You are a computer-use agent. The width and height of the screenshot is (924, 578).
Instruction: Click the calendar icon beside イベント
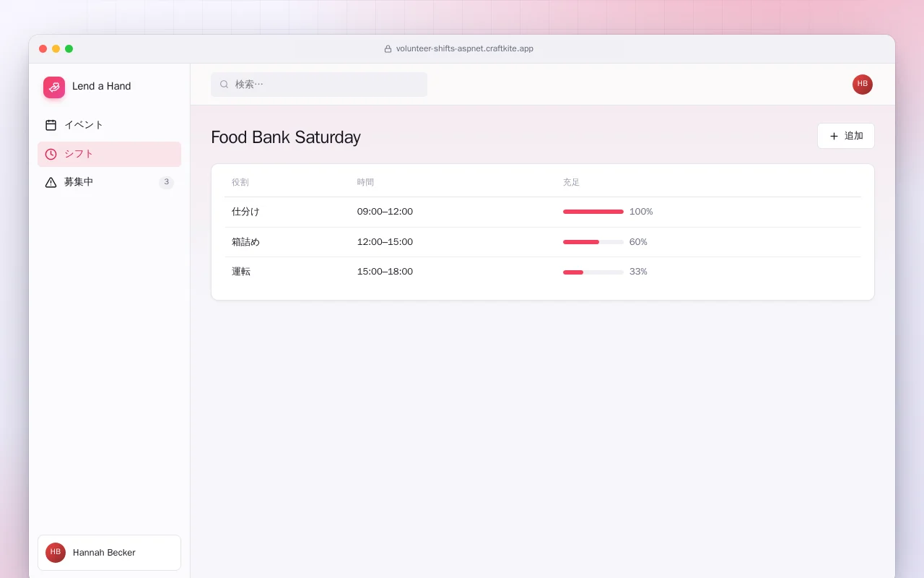pyautogui.click(x=51, y=125)
